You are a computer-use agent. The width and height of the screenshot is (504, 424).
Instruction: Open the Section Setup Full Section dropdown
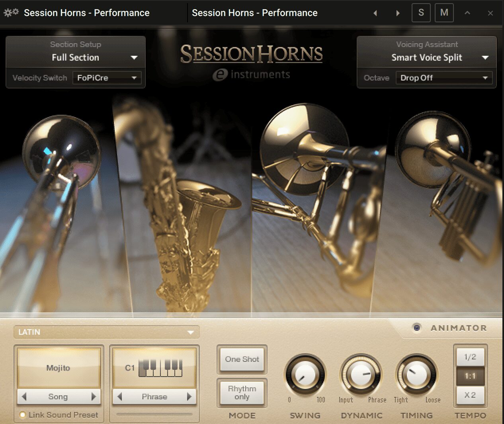click(x=76, y=57)
